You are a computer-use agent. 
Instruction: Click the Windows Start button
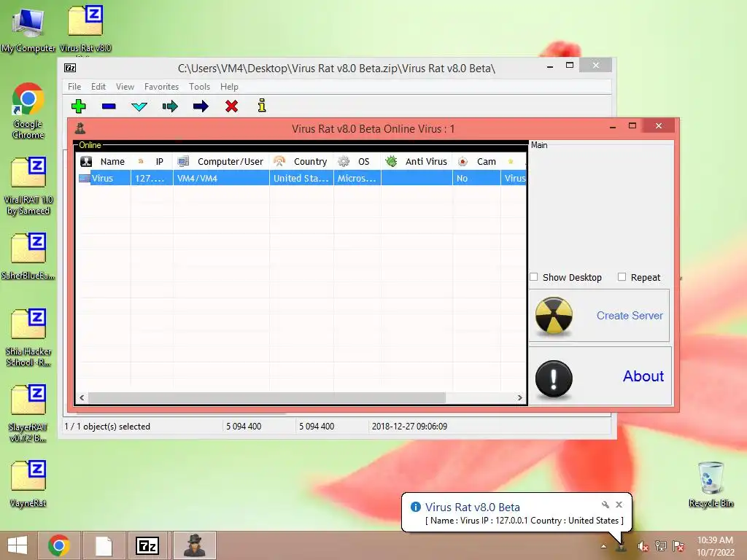click(x=18, y=545)
